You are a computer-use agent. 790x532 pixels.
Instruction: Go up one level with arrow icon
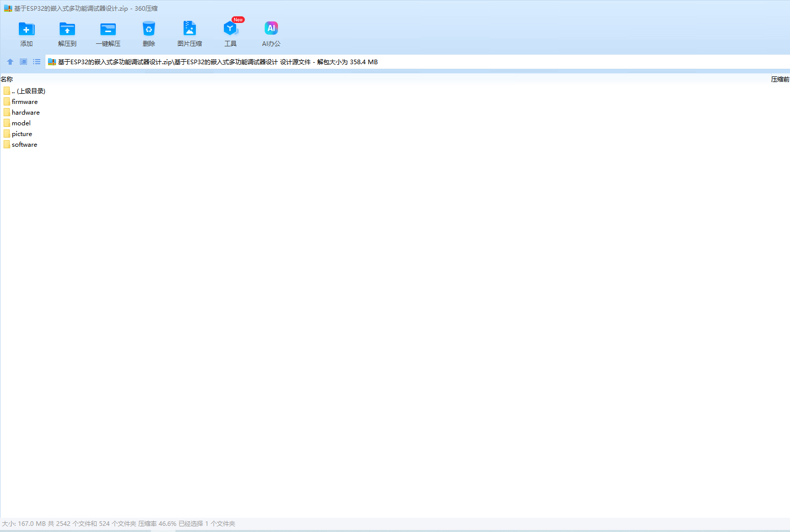pyautogui.click(x=10, y=62)
